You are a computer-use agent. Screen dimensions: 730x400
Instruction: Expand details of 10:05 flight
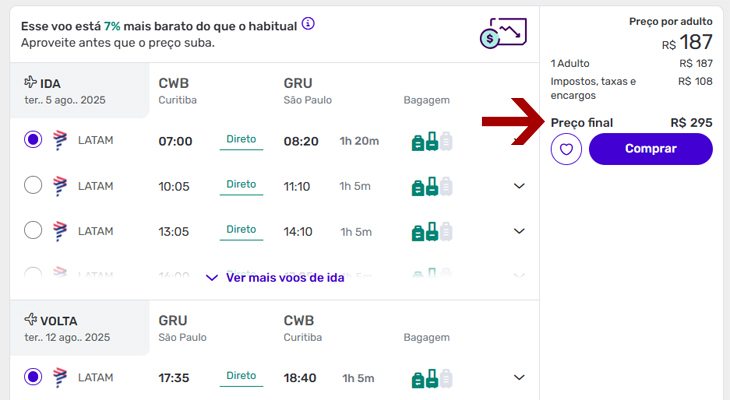[519, 186]
